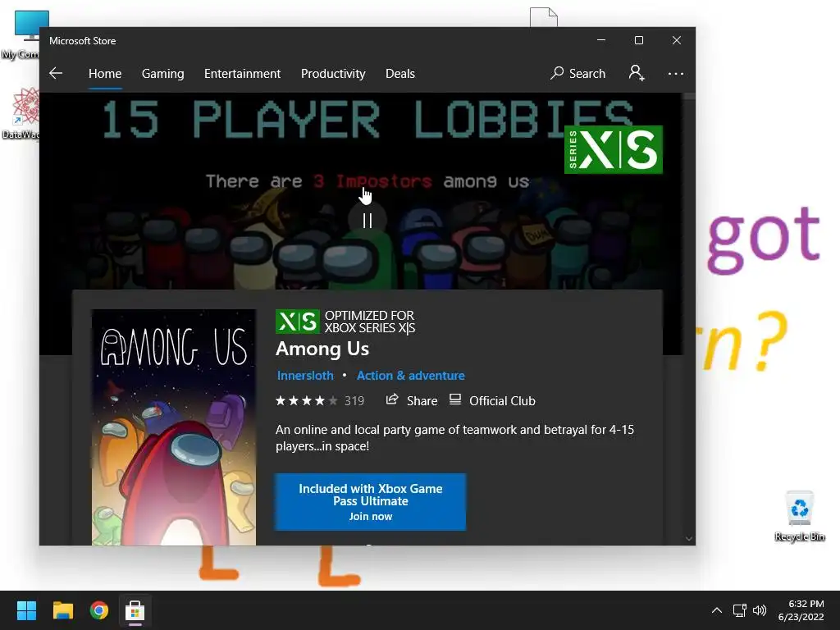Click the Microsoft Store taskbar icon
The image size is (840, 630).
135,610
